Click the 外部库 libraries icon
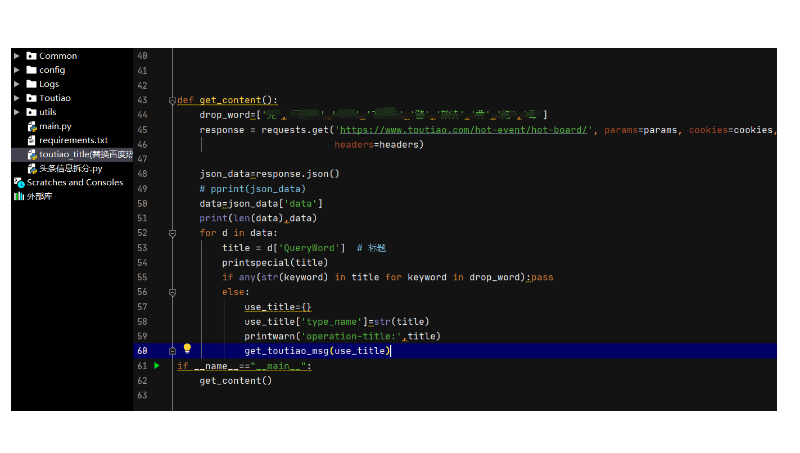 (19, 196)
